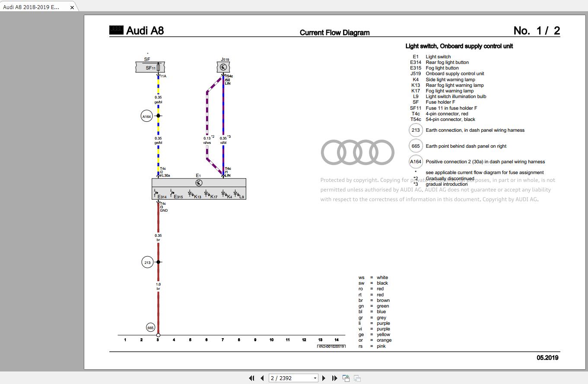The height and width of the screenshot is (384, 588).
Task: Click the 213 earth circle on the brown wire
Action: click(x=147, y=262)
